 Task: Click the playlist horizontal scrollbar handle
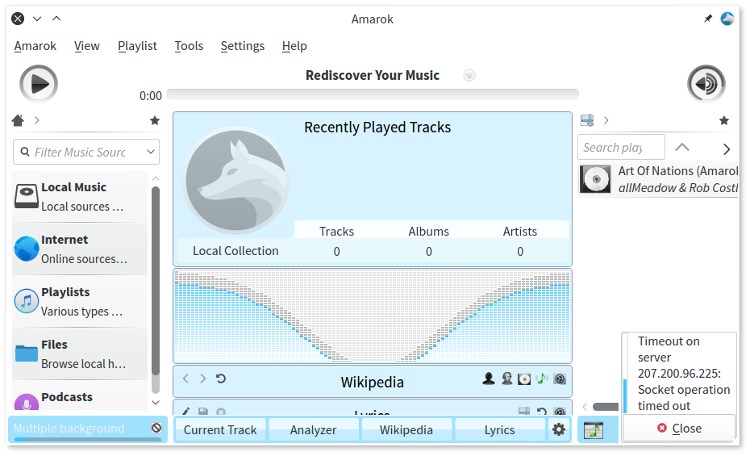[x=606, y=407]
